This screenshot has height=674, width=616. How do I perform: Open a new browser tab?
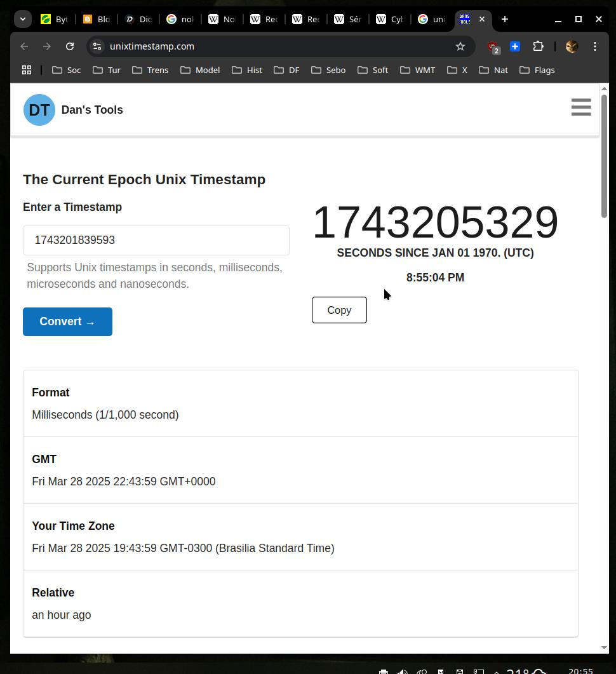[x=505, y=19]
